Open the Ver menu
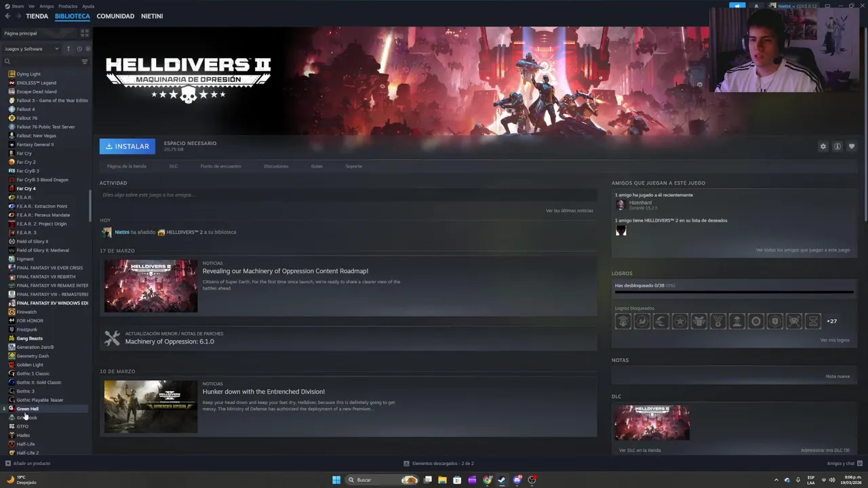The image size is (868, 488). (x=31, y=6)
